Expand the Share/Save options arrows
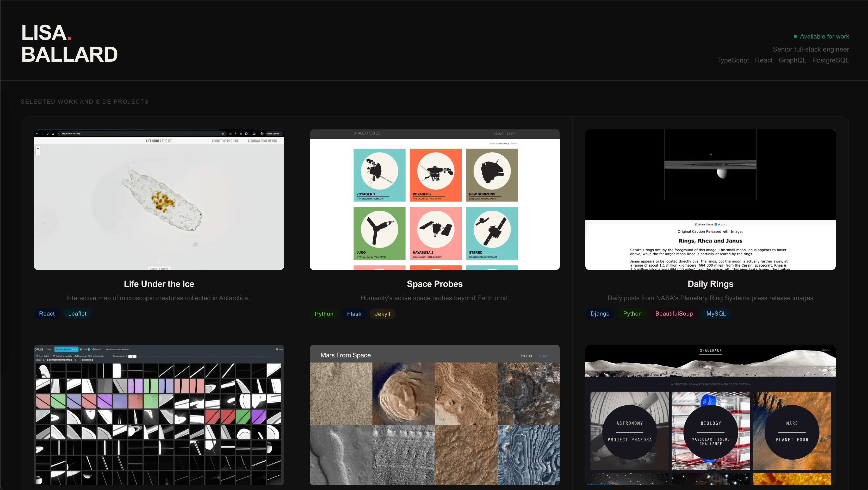The image size is (868, 490). (725, 225)
